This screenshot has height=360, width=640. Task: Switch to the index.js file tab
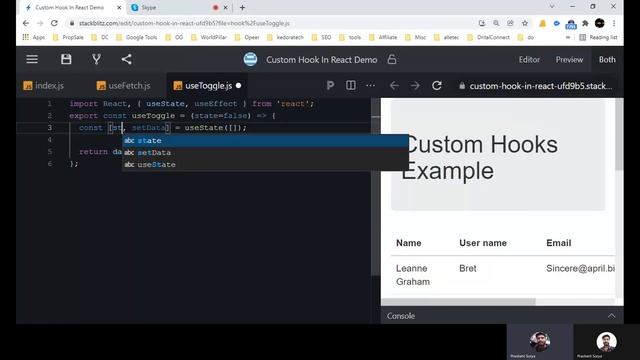tap(44, 86)
